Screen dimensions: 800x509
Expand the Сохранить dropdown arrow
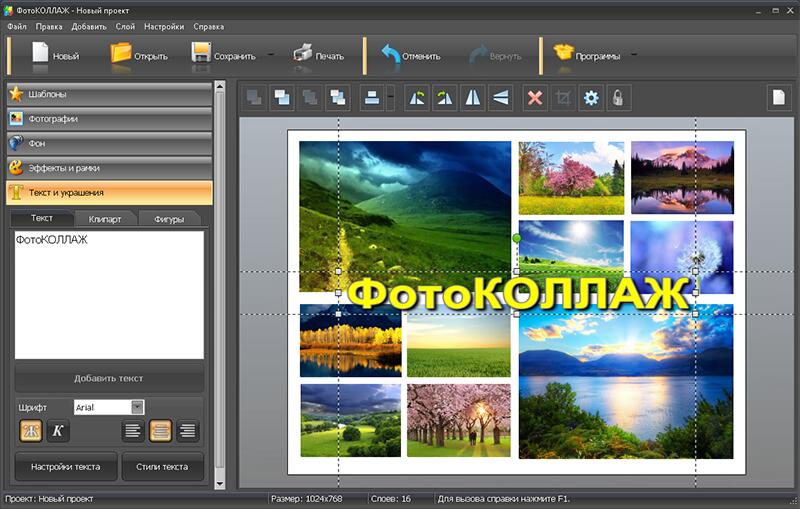point(271,56)
